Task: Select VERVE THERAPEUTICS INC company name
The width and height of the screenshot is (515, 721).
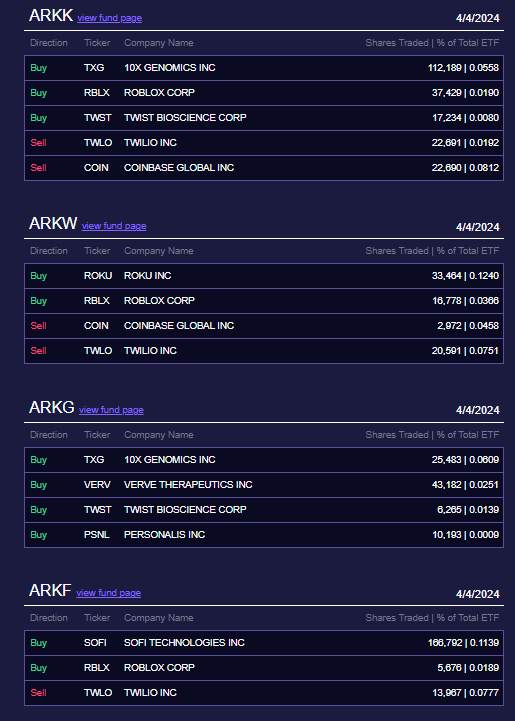Action: point(188,485)
